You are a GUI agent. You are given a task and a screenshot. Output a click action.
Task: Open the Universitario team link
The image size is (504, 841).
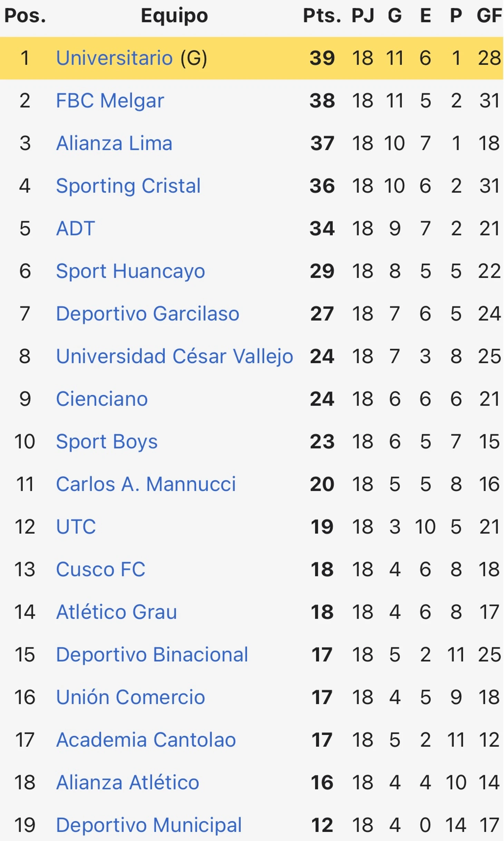[114, 58]
